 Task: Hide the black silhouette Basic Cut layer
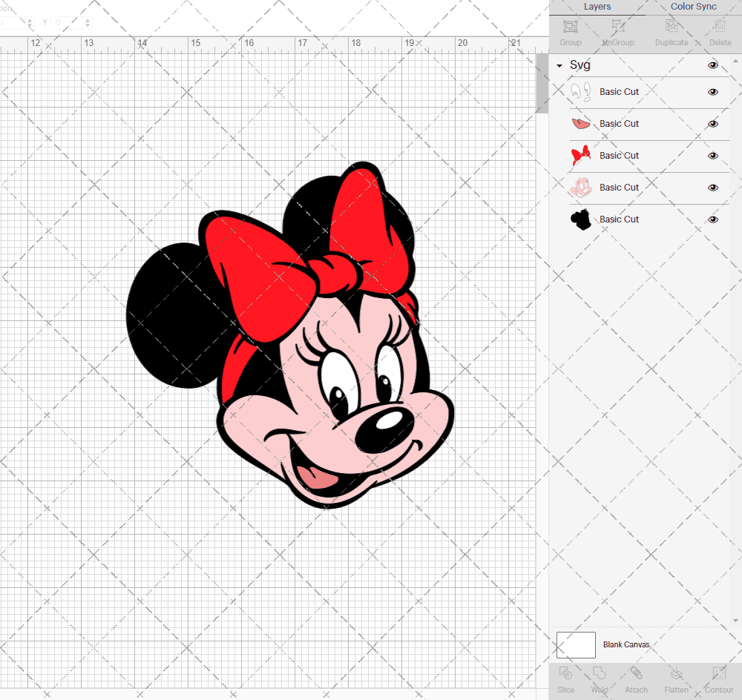click(712, 219)
